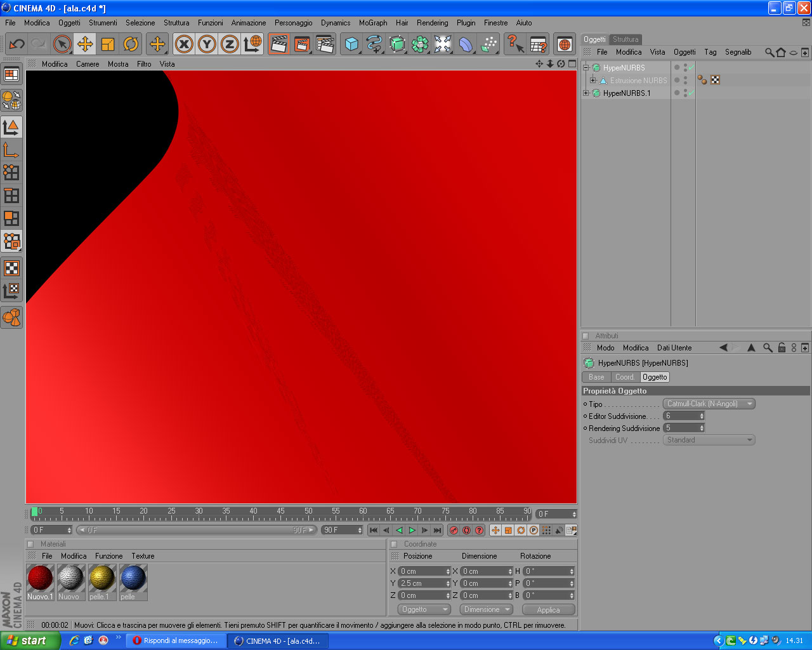
Task: Open the Oggetto dropdown in Coordinate panel
Action: pos(424,609)
